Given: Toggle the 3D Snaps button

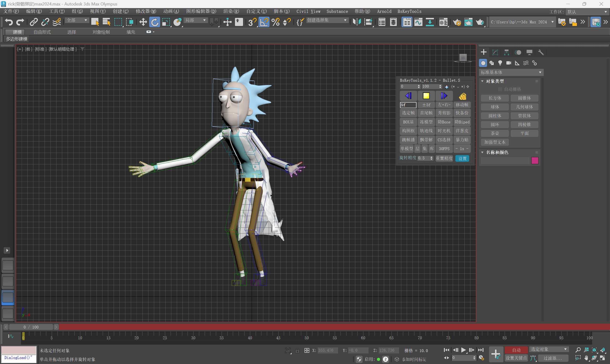Looking at the screenshot, I should [252, 22].
